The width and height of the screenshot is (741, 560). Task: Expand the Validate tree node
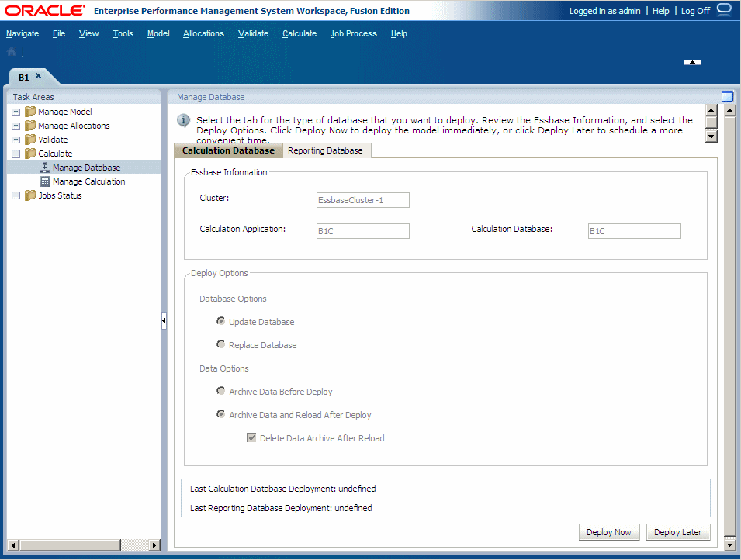pyautogui.click(x=16, y=140)
